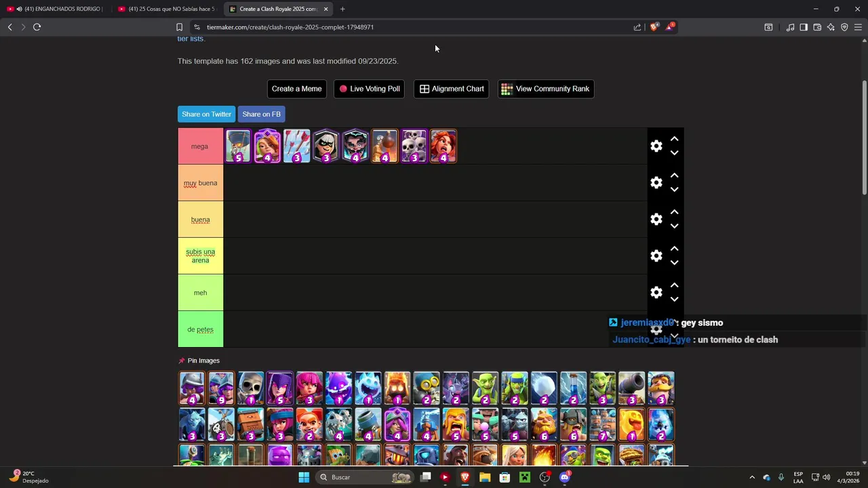The width and height of the screenshot is (868, 488).
Task: Open the Brave Wallet icon
Action: (817, 27)
